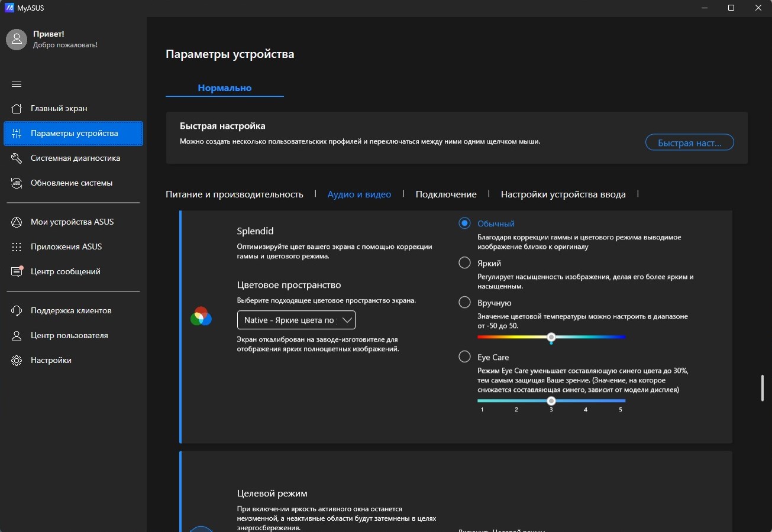Open Мои устройства ASUS icon
772x532 pixels.
[x=17, y=222]
